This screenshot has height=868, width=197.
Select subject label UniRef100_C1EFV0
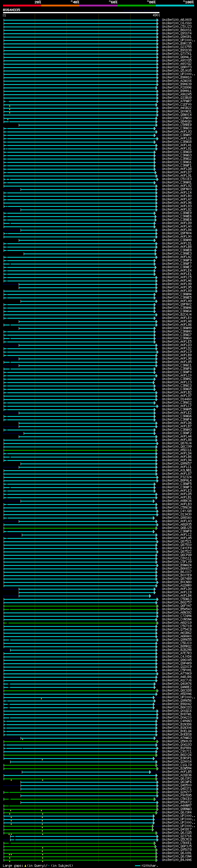pyautogui.click(x=177, y=104)
